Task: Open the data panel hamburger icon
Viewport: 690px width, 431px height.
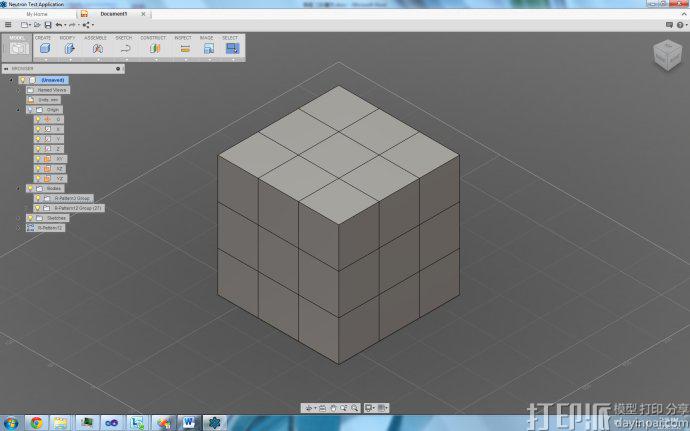Action: pos(8,25)
